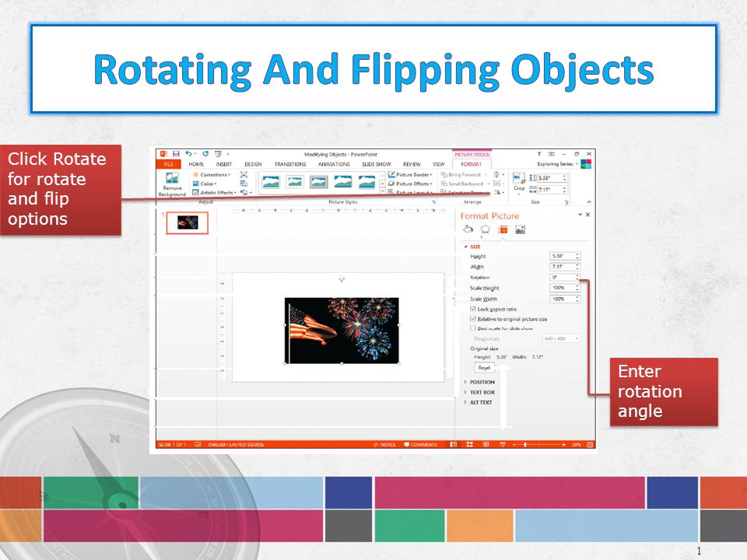Viewport: 747px width, 560px height.
Task: Click the fireworks flag picture on slide
Action: click(x=342, y=331)
